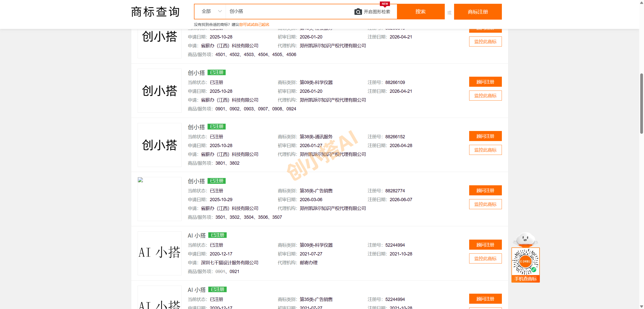The image size is (644, 309).
Task: Open the 创小搭 thumbnail for 第38类-通讯服务
Action: [159, 145]
